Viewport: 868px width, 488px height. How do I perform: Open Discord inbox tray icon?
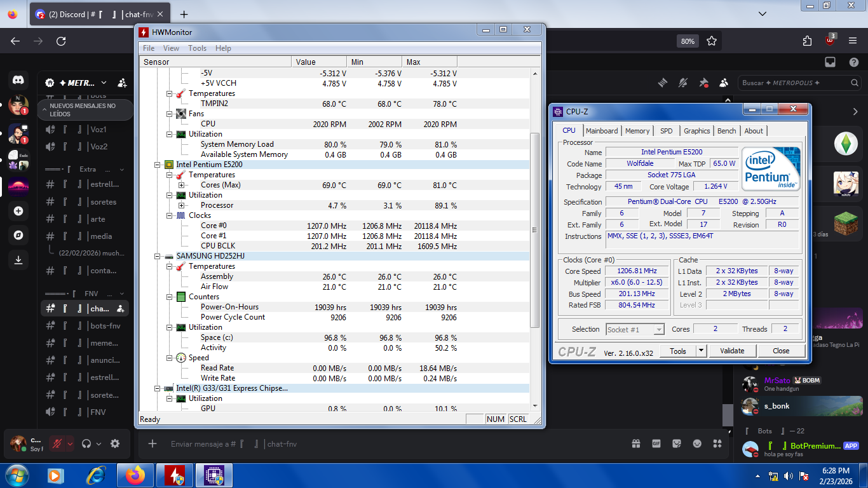point(830,62)
